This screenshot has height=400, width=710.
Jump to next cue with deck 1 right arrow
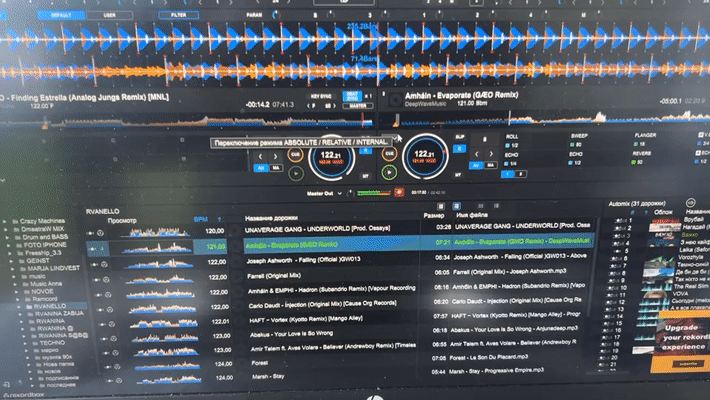[x=275, y=157]
